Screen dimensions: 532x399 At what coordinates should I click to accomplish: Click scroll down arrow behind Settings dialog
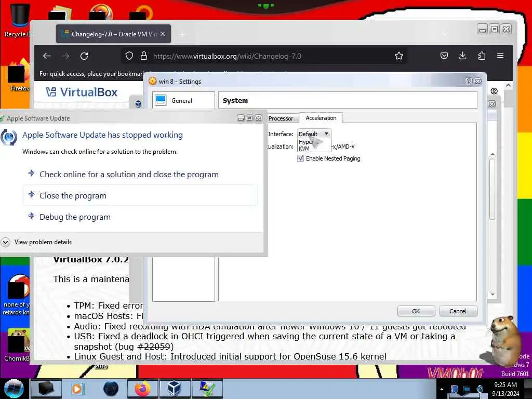coord(493,295)
